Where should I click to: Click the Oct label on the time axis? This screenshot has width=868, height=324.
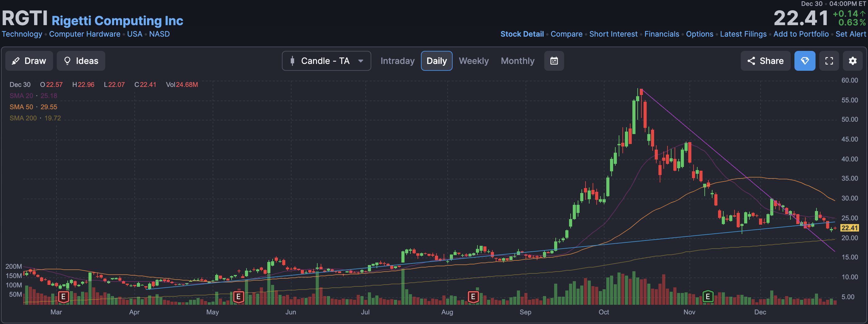tap(604, 312)
